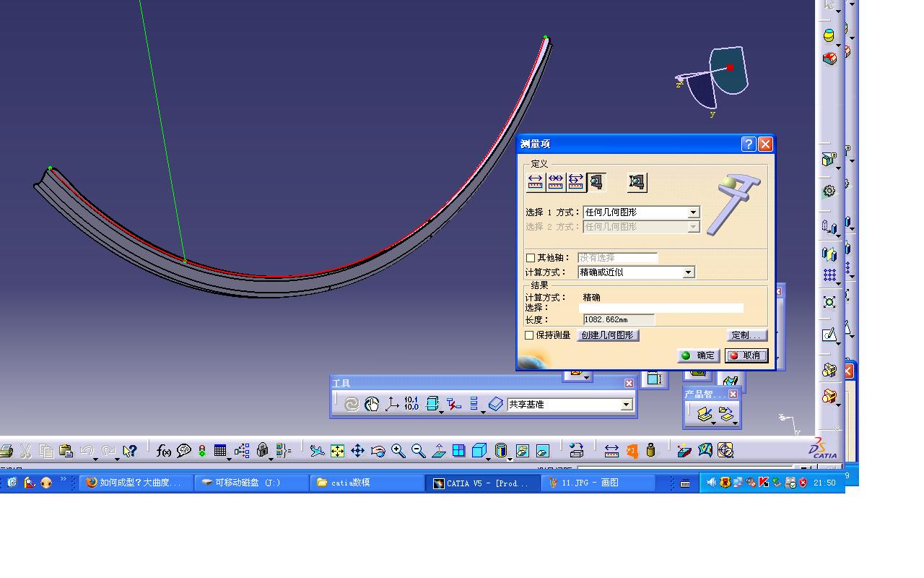Select the chain measure mode icon

[555, 182]
